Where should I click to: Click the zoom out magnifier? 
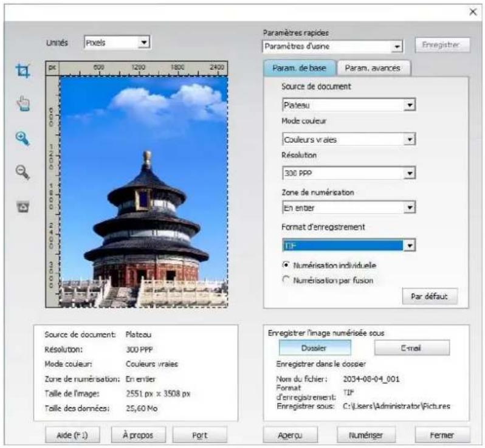tap(23, 173)
